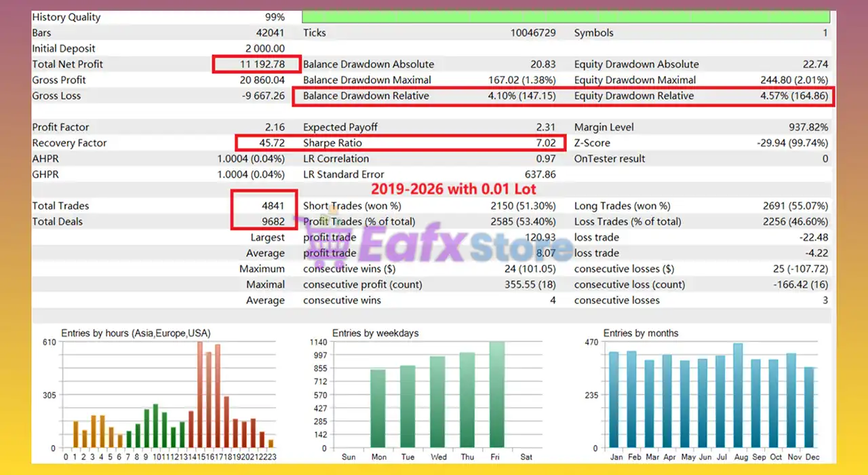Click the Friday bar in weekdays chart
This screenshot has height=475, width=868.
[x=497, y=395]
